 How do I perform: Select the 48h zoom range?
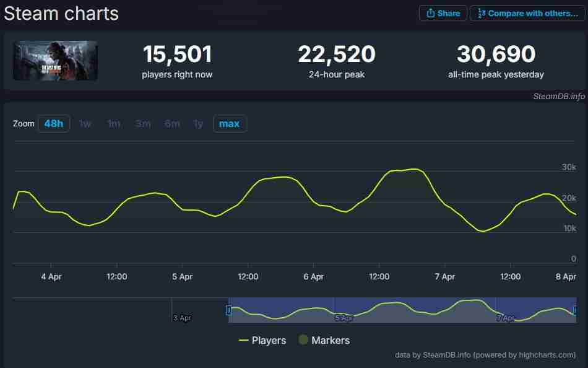53,123
